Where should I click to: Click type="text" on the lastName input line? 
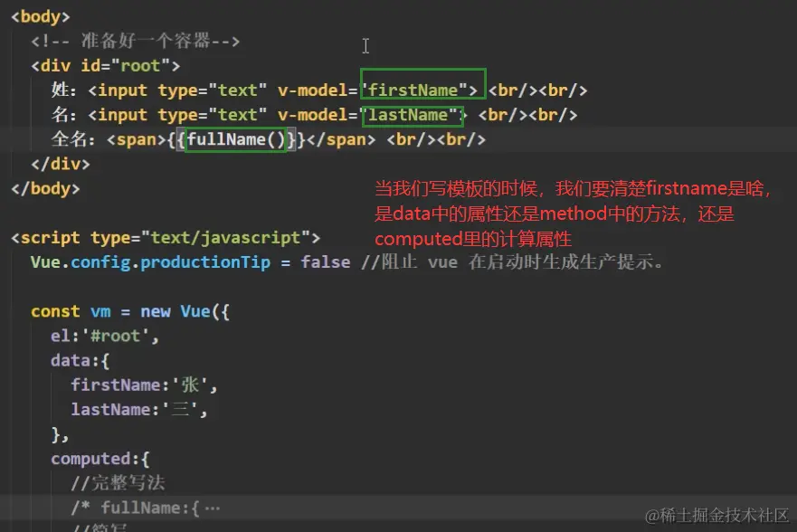click(x=213, y=115)
